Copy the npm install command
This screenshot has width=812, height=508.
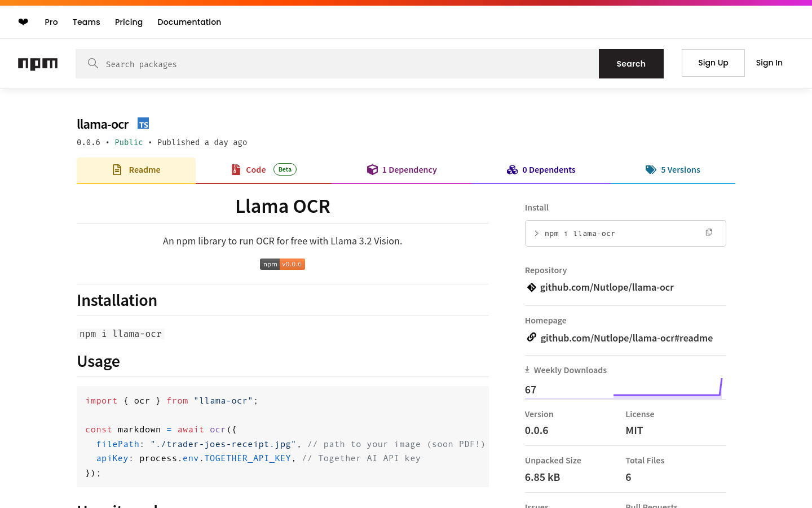709,233
